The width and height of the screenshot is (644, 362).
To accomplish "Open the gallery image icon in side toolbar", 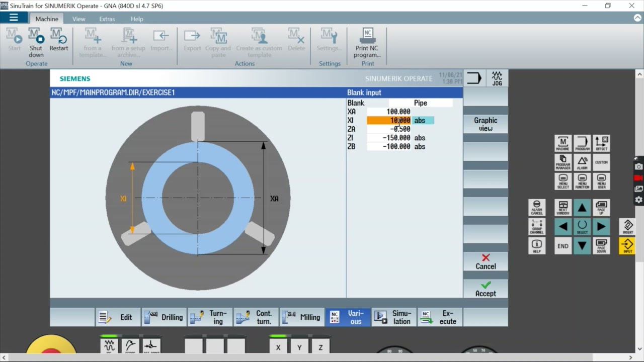I will [639, 189].
